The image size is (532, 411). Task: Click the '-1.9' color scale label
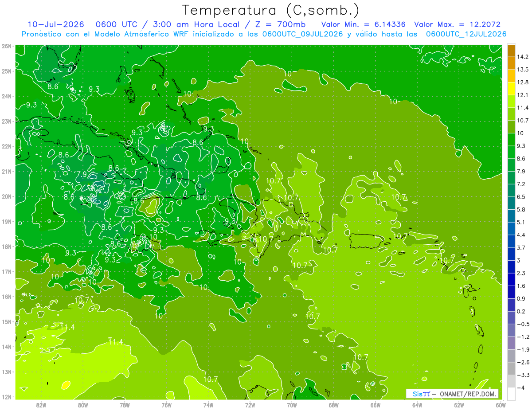523,349
